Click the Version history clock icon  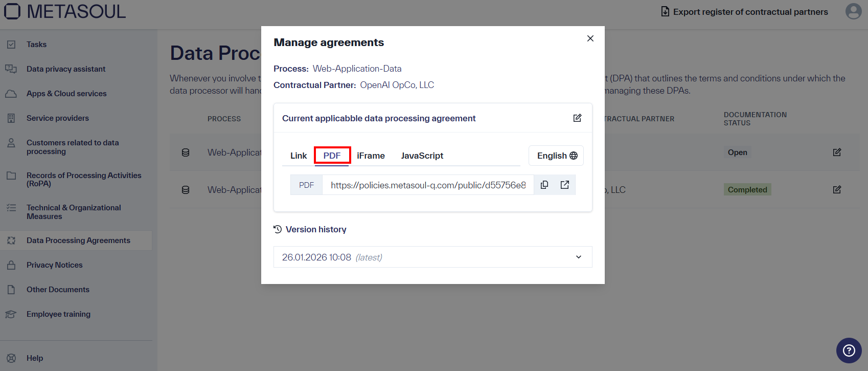[277, 229]
